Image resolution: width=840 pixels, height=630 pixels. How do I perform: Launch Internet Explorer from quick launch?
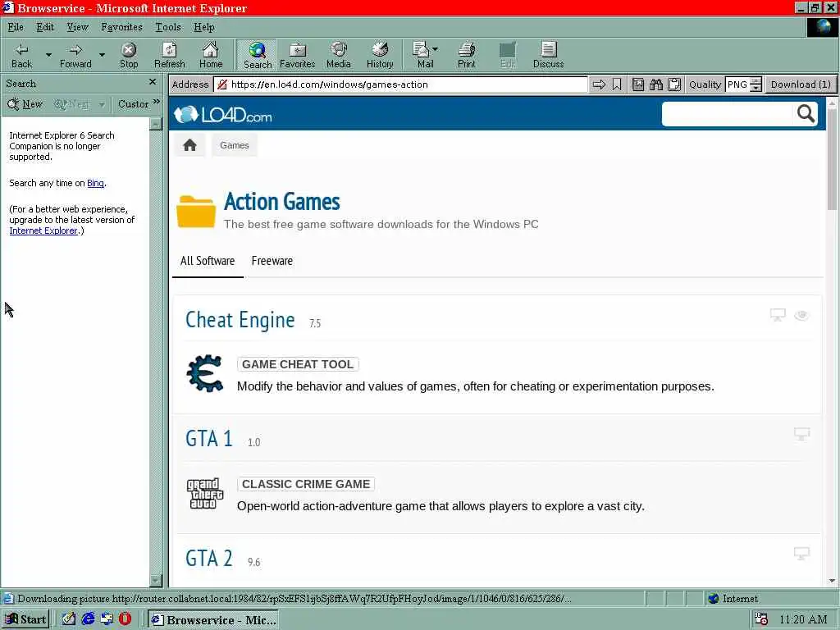[x=88, y=619]
